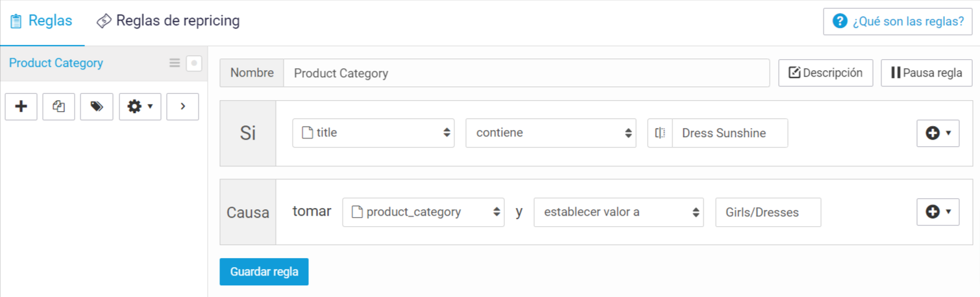Open the product_category field dropdown
980x297 pixels.
[423, 212]
